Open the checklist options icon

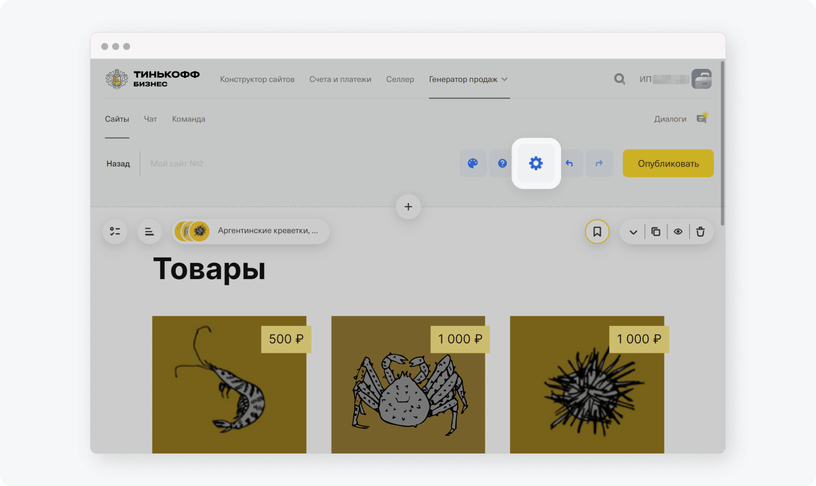[115, 232]
